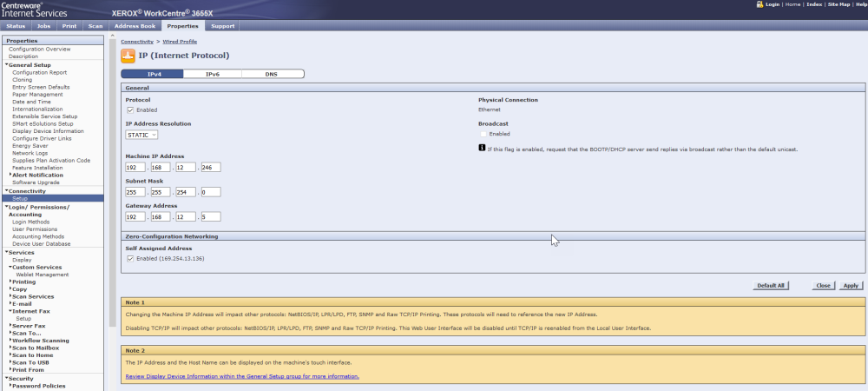Collapse the Connectivity tree section
The height and width of the screenshot is (391, 868).
tap(7, 191)
